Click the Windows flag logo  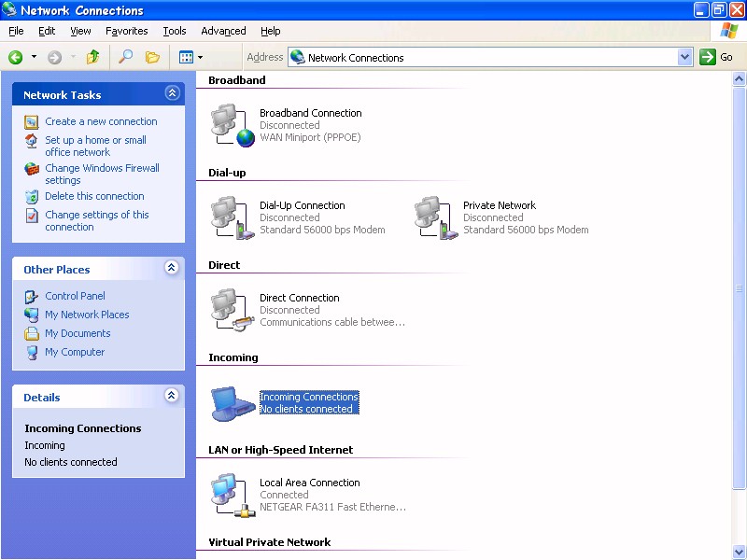[x=729, y=31]
